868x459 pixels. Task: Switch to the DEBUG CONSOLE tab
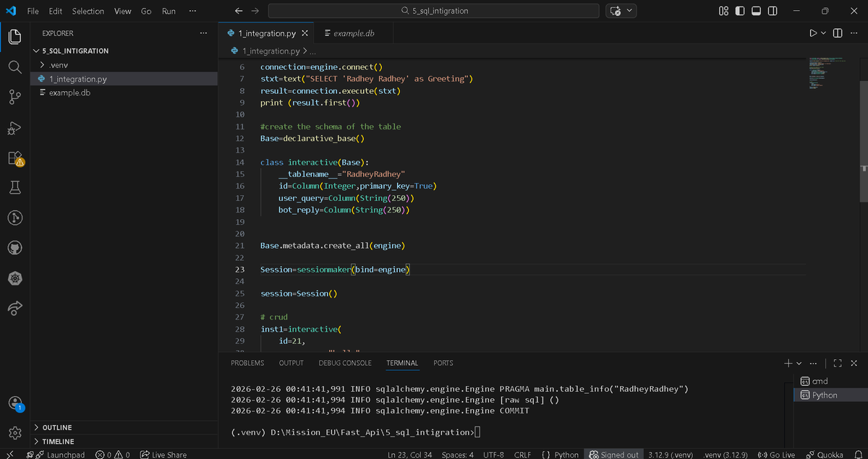(x=345, y=363)
